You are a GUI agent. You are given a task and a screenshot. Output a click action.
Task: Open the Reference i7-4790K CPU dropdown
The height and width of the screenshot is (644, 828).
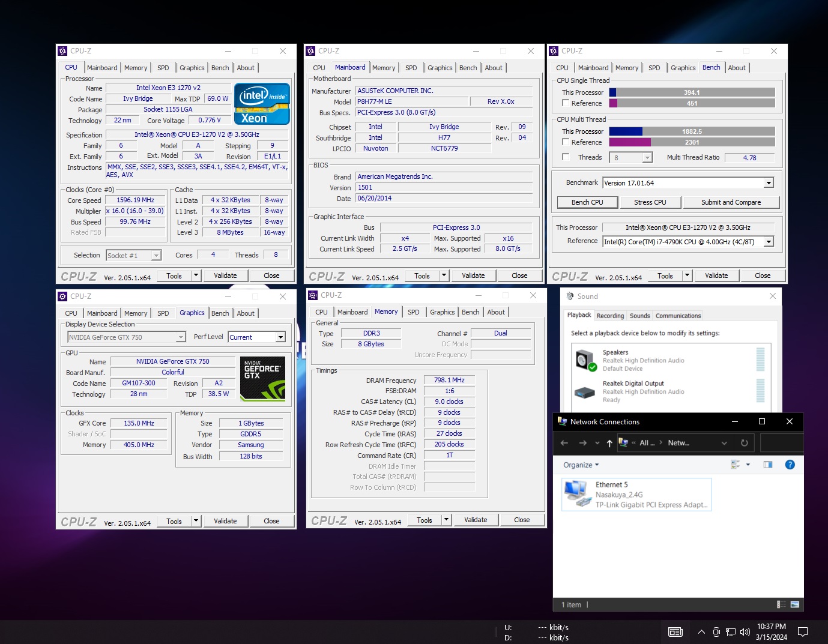click(x=769, y=242)
